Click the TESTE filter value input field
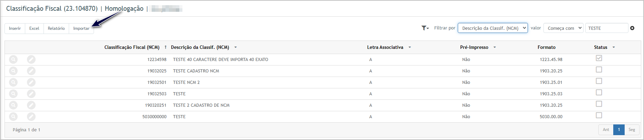The height and width of the screenshot is (140, 644). (606, 28)
